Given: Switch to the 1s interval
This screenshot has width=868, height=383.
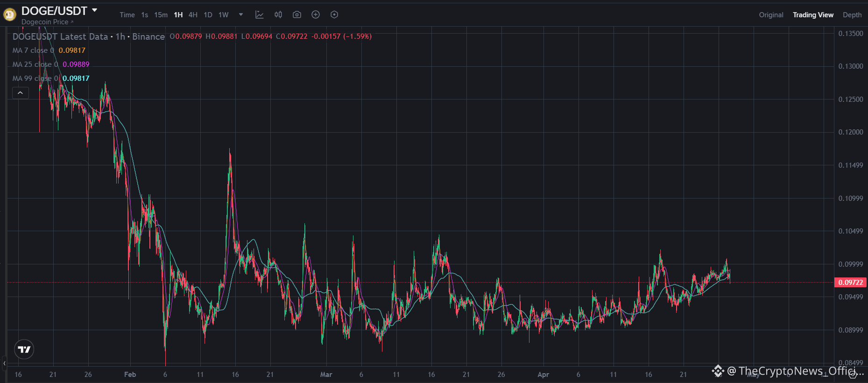Looking at the screenshot, I should 145,15.
